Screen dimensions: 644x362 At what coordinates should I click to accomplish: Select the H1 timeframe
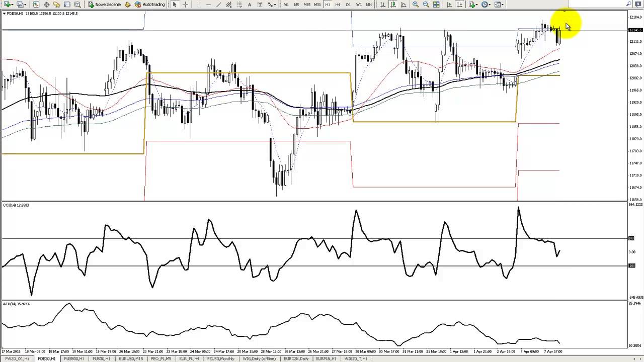(x=328, y=5)
